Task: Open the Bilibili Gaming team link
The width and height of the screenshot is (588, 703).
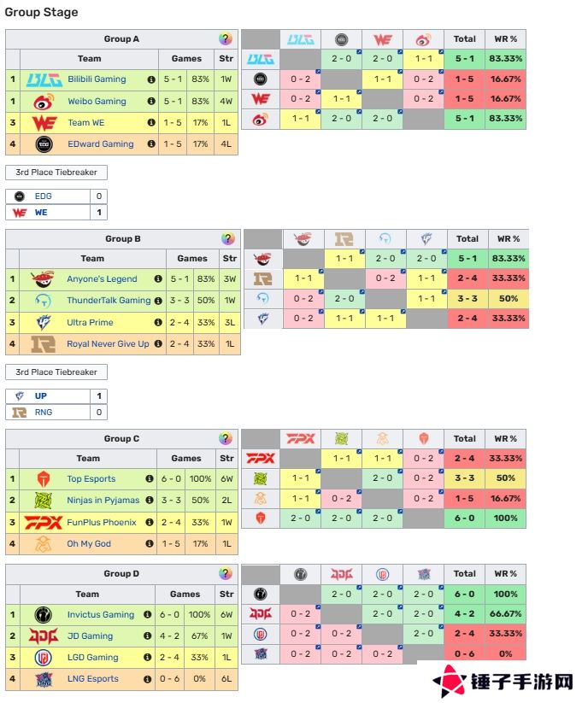Action: point(97,79)
